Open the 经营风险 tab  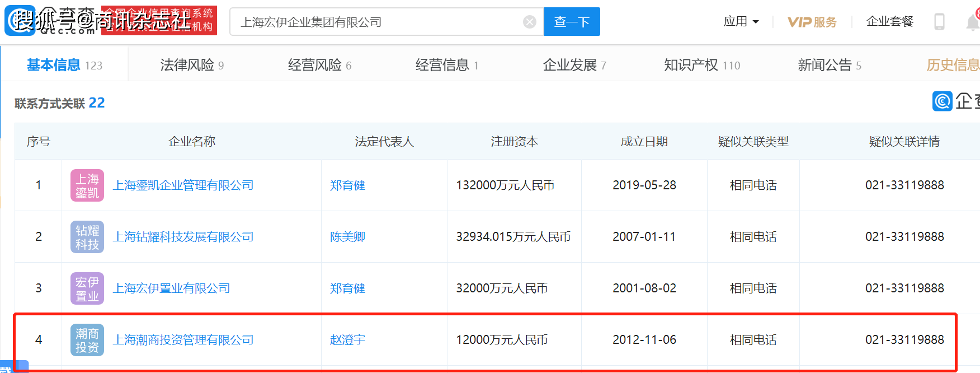[x=319, y=65]
